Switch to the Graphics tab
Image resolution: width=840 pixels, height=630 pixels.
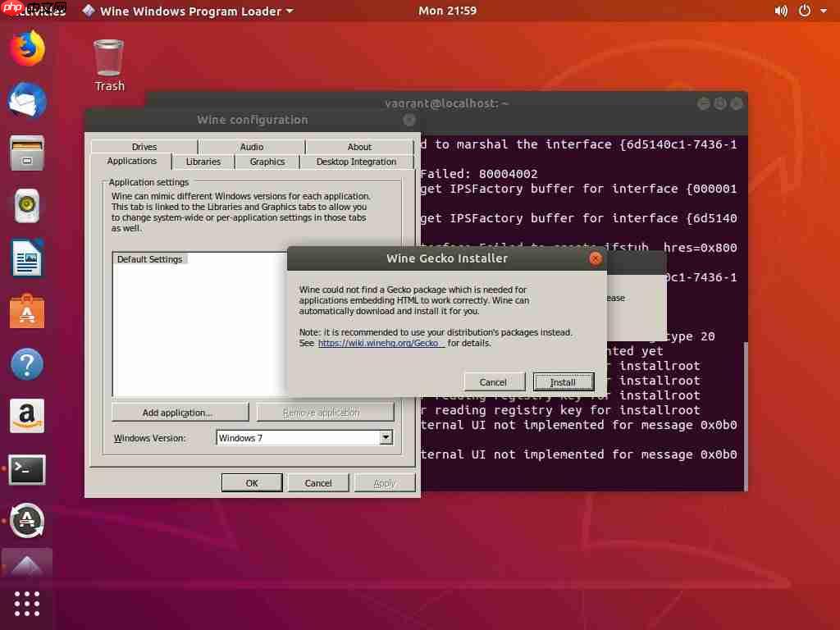pyautogui.click(x=267, y=162)
